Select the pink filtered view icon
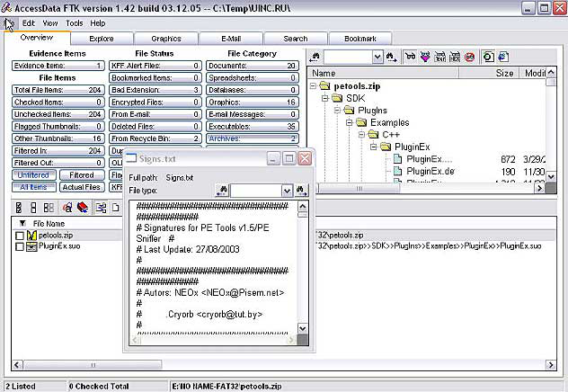The width and height of the screenshot is (568, 392). (425, 57)
